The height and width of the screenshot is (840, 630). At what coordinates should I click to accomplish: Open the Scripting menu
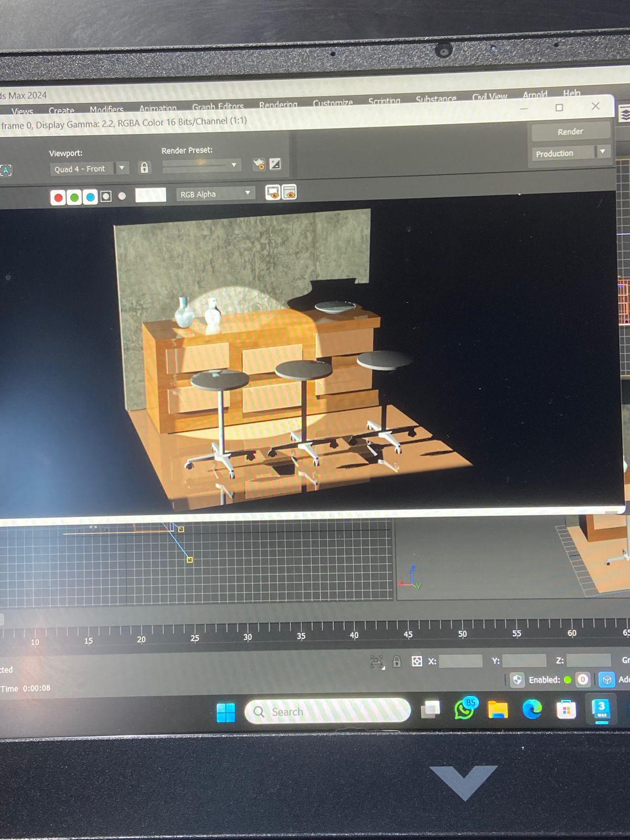(x=384, y=101)
